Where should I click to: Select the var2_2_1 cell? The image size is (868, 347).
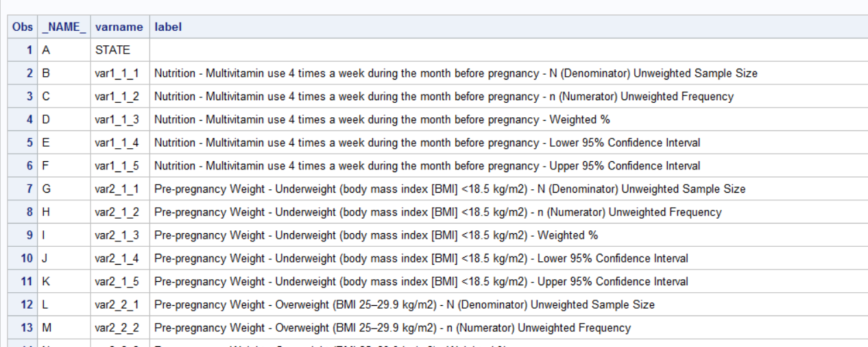click(x=117, y=304)
